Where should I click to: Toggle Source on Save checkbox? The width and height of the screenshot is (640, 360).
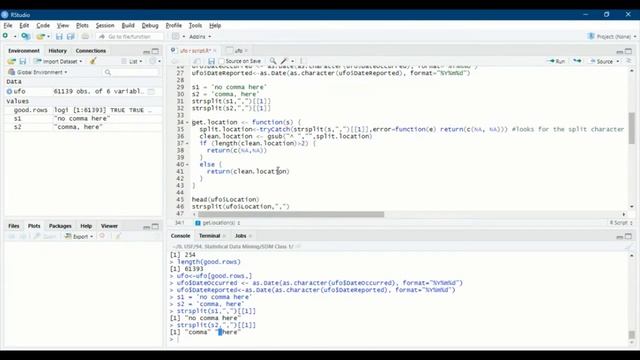tap(222, 61)
